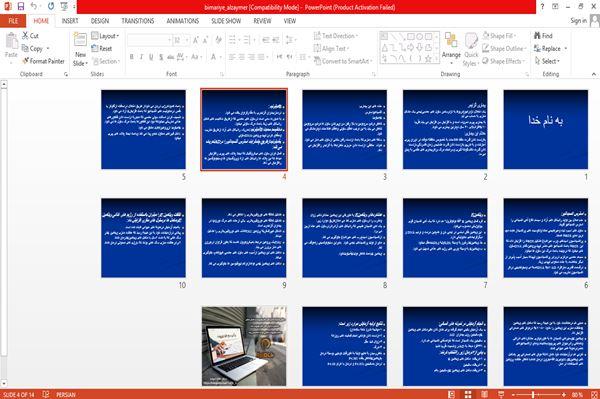
Task: Toggle Italic formatting
Action: tap(142, 57)
